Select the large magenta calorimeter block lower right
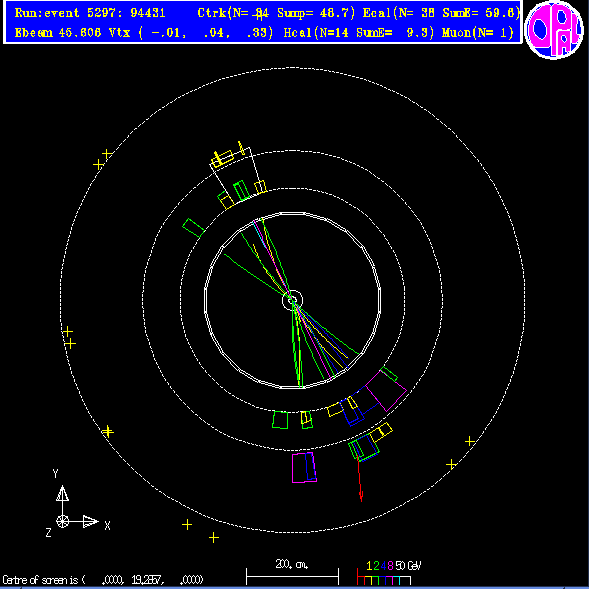 [386, 391]
